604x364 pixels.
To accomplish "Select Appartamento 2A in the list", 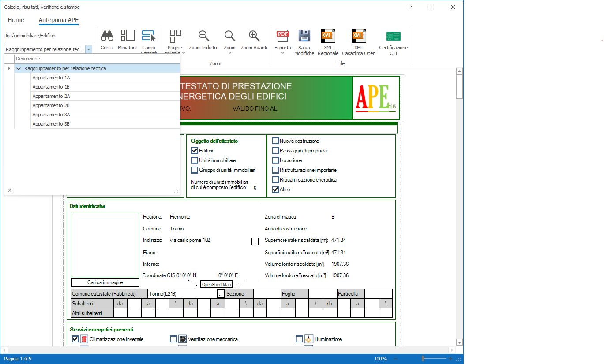I will pos(51,96).
